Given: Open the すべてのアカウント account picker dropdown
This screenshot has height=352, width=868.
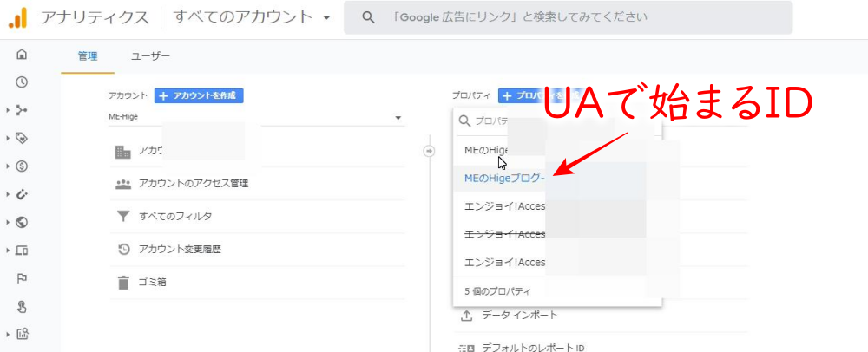Looking at the screenshot, I should click(252, 17).
